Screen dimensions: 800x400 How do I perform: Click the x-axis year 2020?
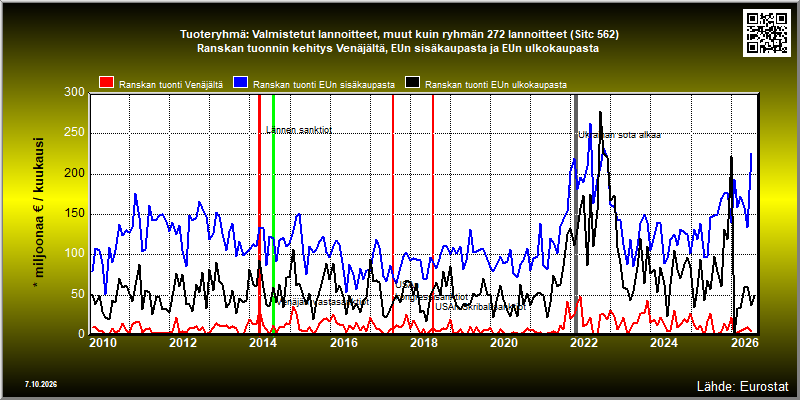pos(505,343)
